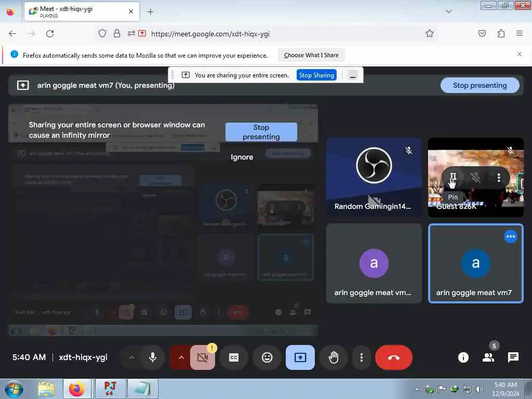
Task: Dismiss the Firefox data notification bar
Action: tap(519, 54)
